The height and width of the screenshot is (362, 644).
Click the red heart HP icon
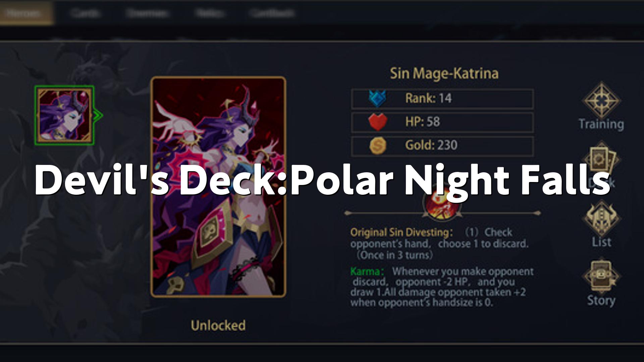378,122
